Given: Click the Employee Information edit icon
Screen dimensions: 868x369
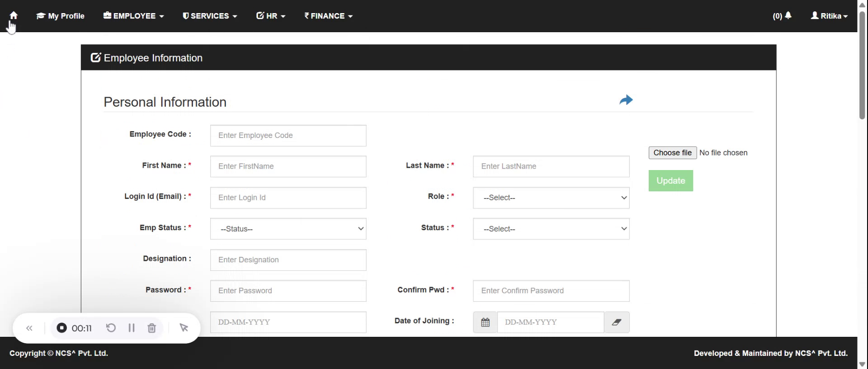Looking at the screenshot, I should point(96,57).
